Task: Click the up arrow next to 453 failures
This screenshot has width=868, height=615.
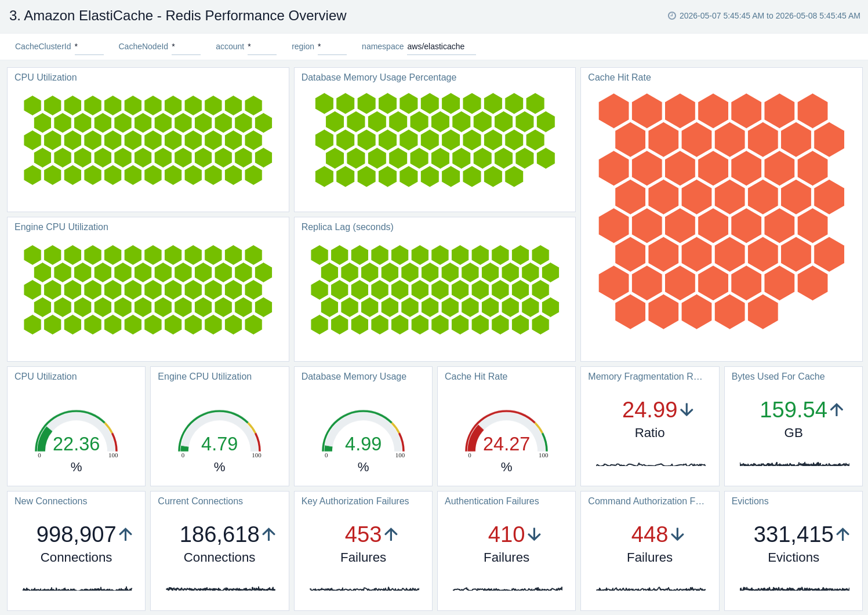Action: pyautogui.click(x=391, y=534)
